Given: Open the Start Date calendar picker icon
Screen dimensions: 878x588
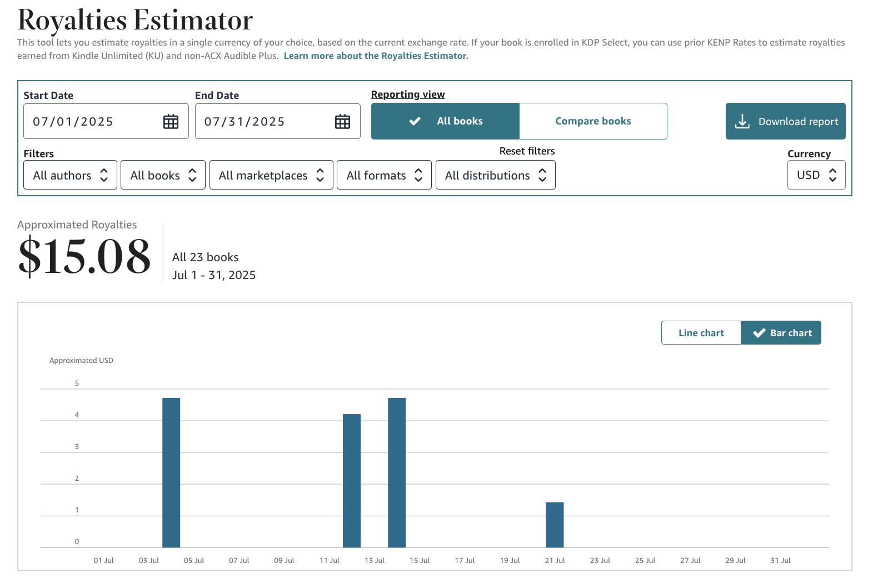Looking at the screenshot, I should pyautogui.click(x=171, y=122).
